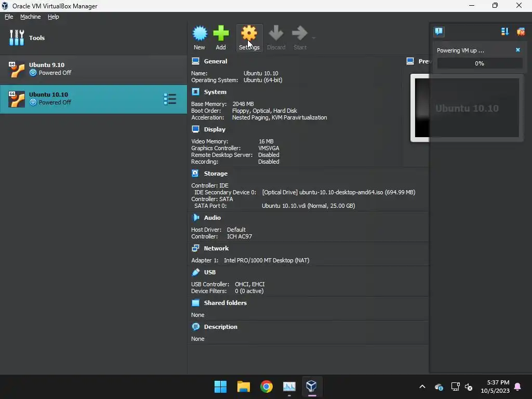Click the Video Memory 16 MB value

[266, 141]
